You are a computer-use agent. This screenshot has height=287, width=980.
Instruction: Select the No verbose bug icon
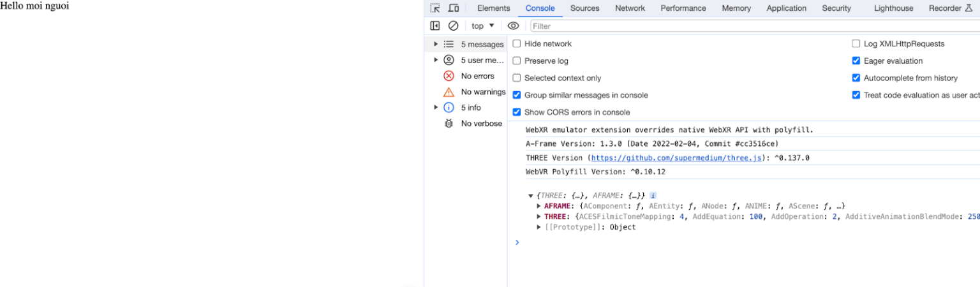tap(449, 123)
